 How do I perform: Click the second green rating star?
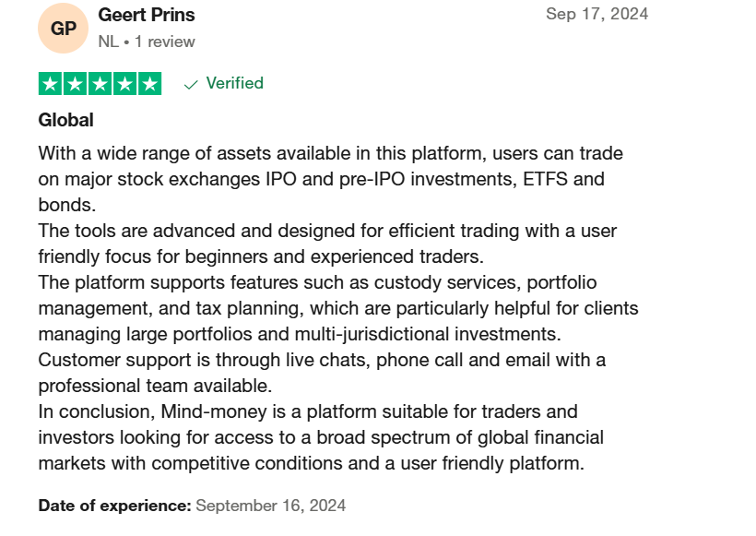pyautogui.click(x=76, y=84)
